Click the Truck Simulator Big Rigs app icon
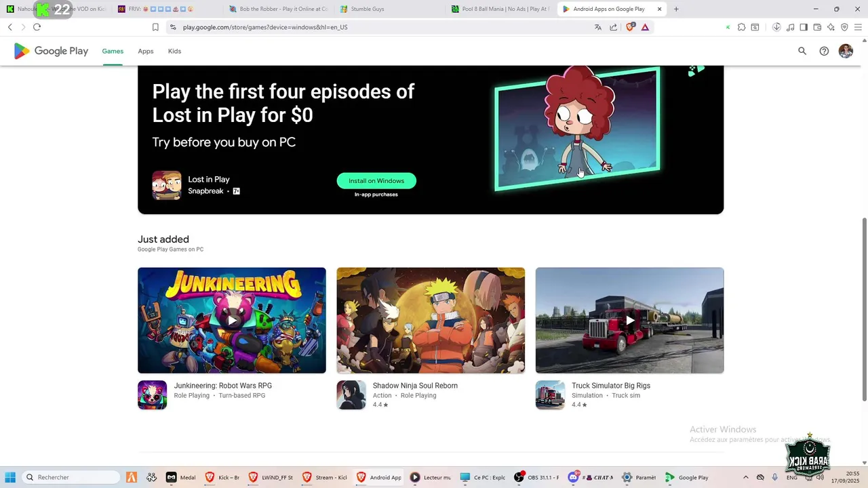Image resolution: width=868 pixels, height=488 pixels. coord(550,394)
